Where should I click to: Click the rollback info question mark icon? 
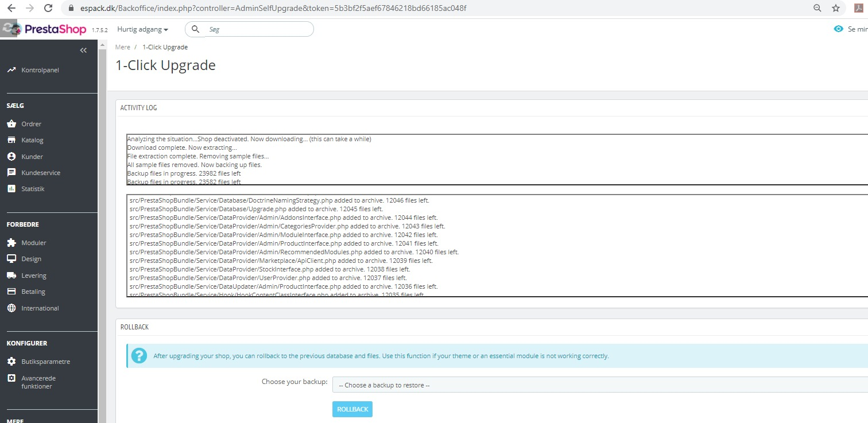(x=139, y=356)
